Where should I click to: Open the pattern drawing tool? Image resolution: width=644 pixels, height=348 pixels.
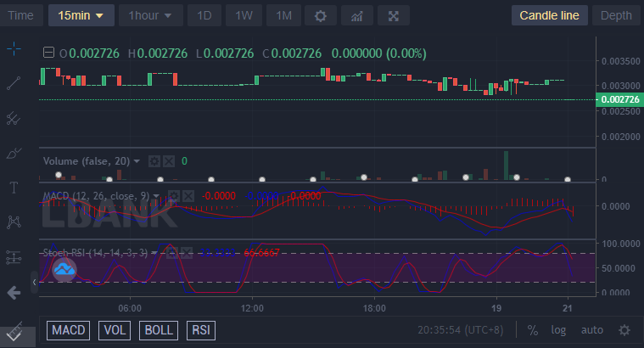(x=14, y=222)
